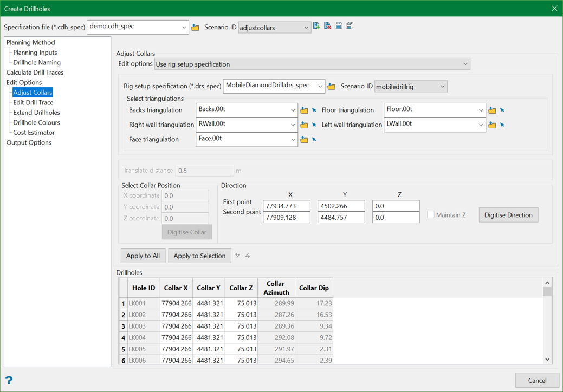Viewport: 563px width, 392px height.
Task: Select Edit Drill Trace in the tree
Action: pyautogui.click(x=33, y=102)
